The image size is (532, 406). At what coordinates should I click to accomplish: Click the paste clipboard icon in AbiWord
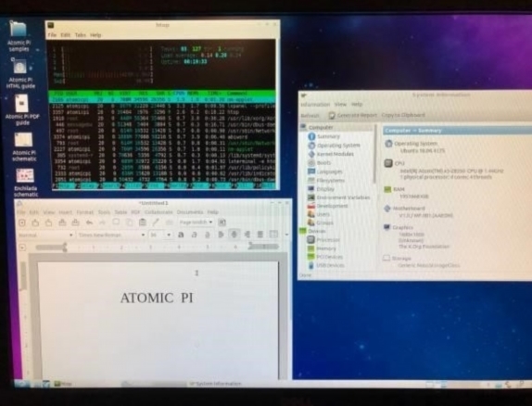pos(143,222)
